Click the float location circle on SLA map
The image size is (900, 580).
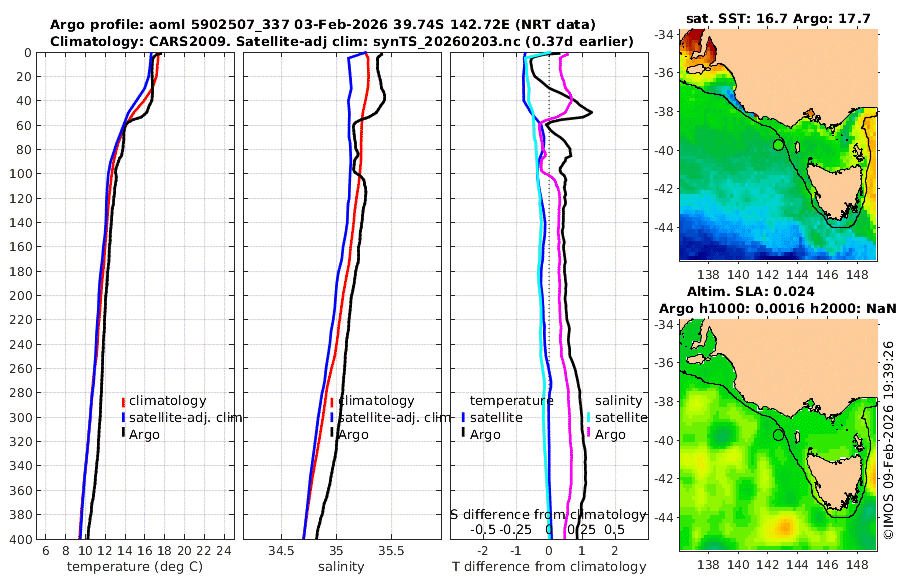click(778, 435)
